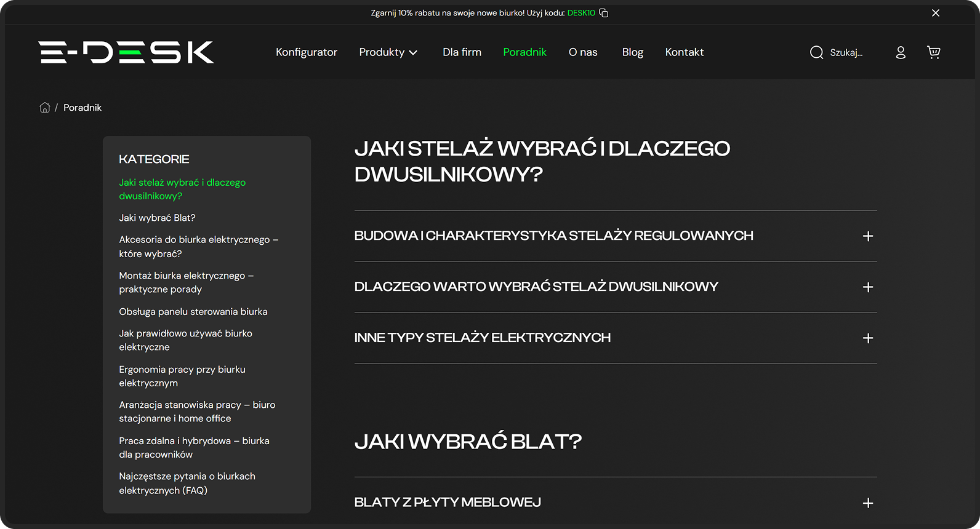
Task: Go to home via breadcrumb house icon
Action: pos(45,108)
